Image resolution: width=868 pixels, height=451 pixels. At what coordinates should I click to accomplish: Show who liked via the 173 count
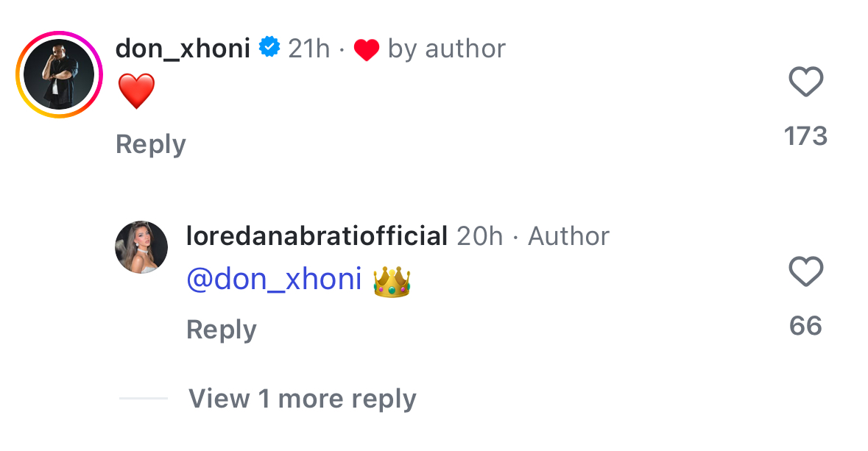pyautogui.click(x=805, y=136)
